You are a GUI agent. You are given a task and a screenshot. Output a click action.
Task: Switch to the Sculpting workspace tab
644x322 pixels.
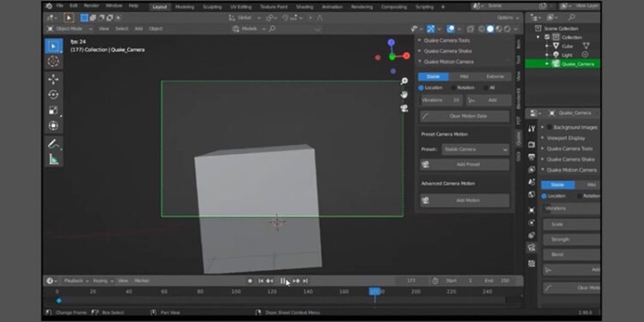coord(212,7)
